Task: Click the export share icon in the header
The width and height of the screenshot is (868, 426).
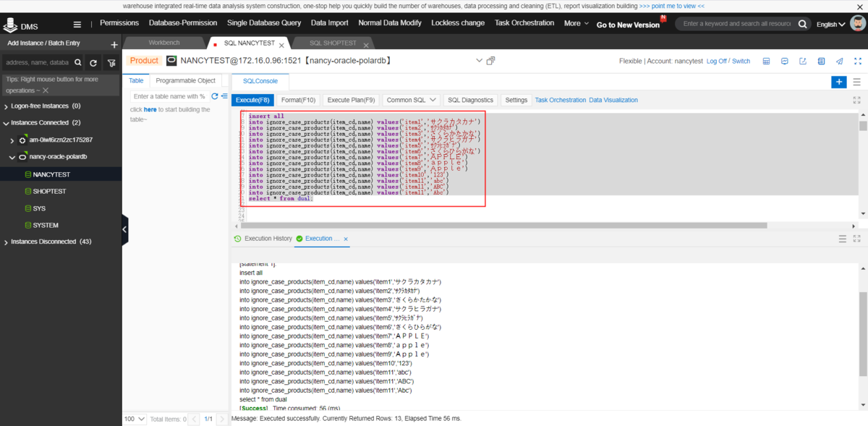Action: tap(803, 61)
